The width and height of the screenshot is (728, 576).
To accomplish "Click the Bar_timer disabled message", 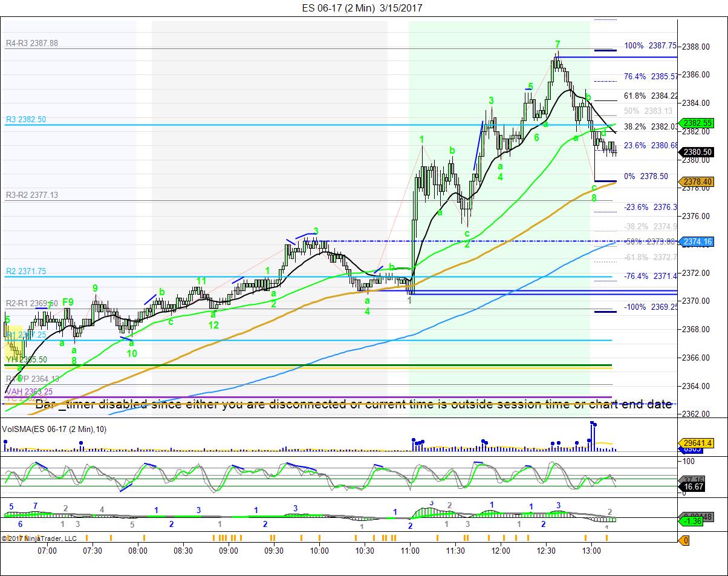I will [x=354, y=404].
